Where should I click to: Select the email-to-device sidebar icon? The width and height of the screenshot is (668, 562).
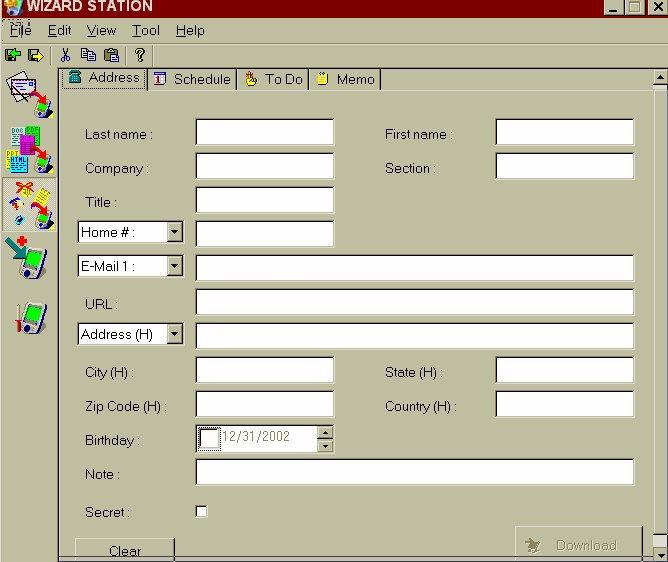[29, 94]
